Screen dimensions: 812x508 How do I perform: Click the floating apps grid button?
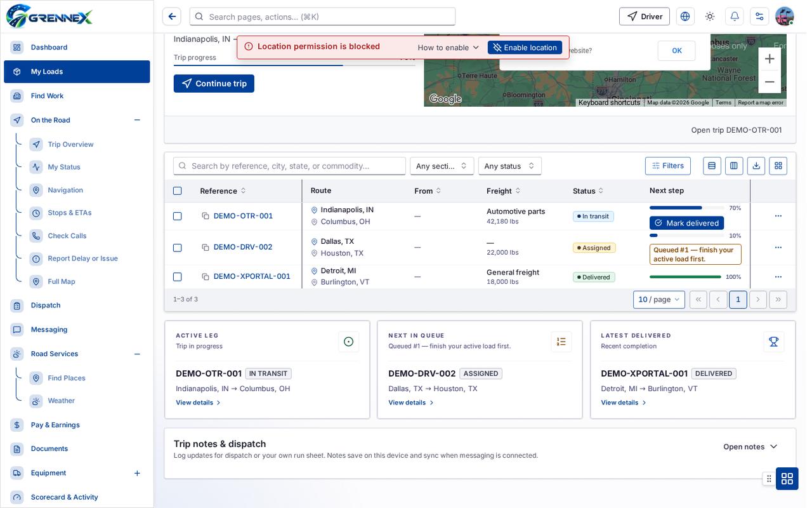click(x=787, y=479)
